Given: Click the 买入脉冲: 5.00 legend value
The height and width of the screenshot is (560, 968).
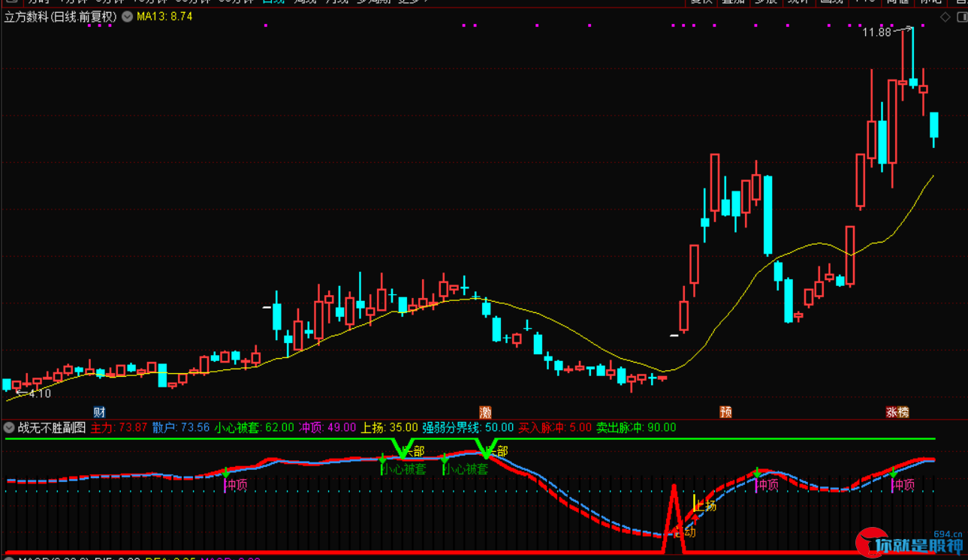Looking at the screenshot, I should pyautogui.click(x=555, y=428).
